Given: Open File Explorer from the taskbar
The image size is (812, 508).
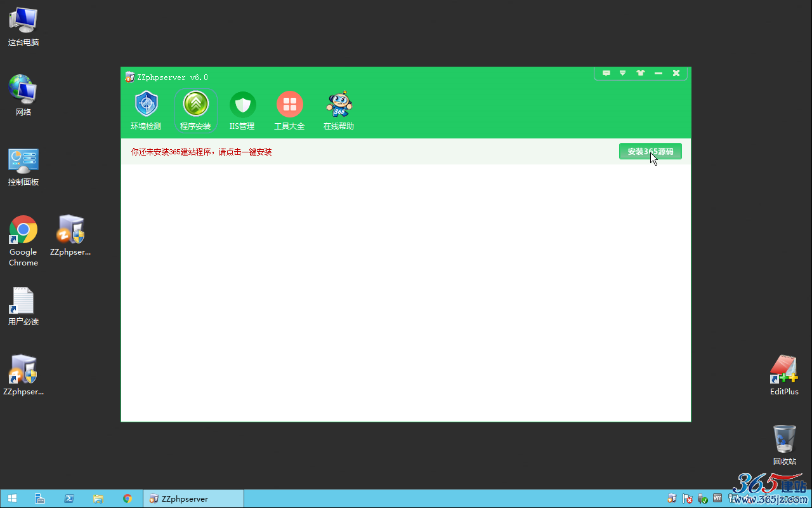Looking at the screenshot, I should (x=98, y=498).
